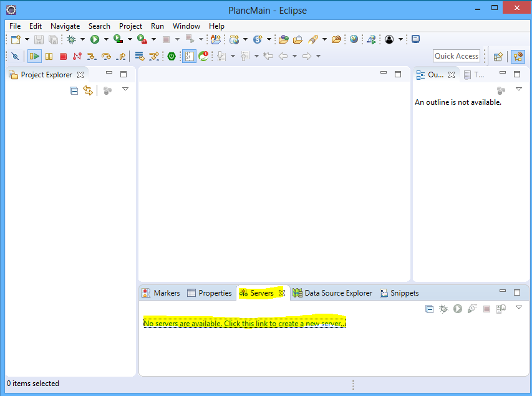Open the Window menu

click(x=186, y=26)
